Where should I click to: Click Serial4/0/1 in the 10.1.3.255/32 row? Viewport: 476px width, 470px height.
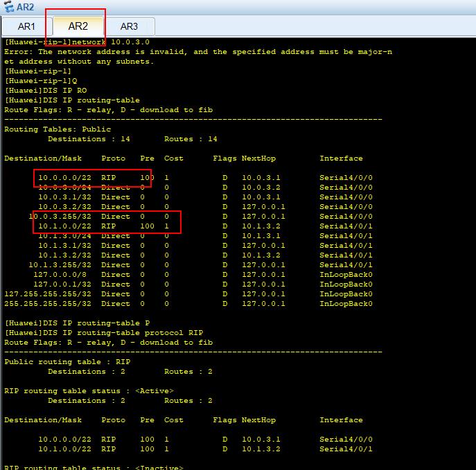(346, 265)
